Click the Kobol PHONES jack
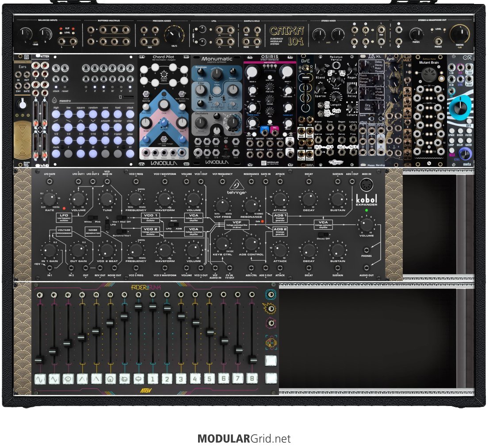Image resolution: width=489 pixels, height=448 pixels. (367, 250)
